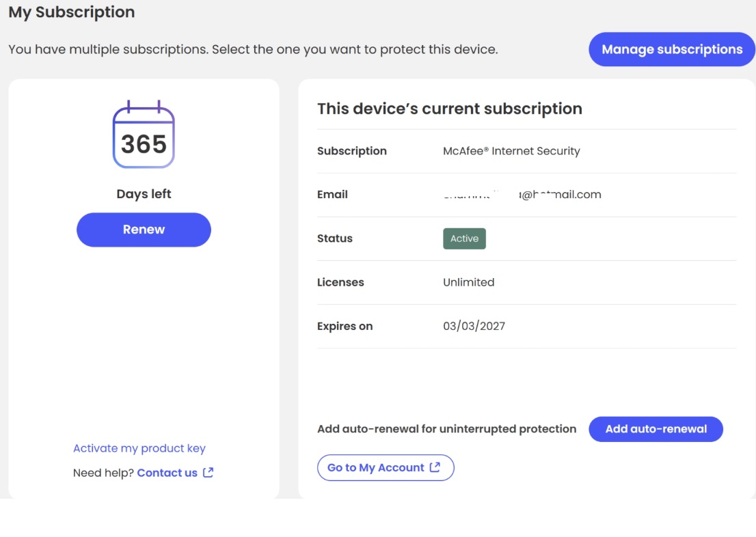Click the Add auto-renewal button
This screenshot has height=537, width=756.
click(656, 429)
